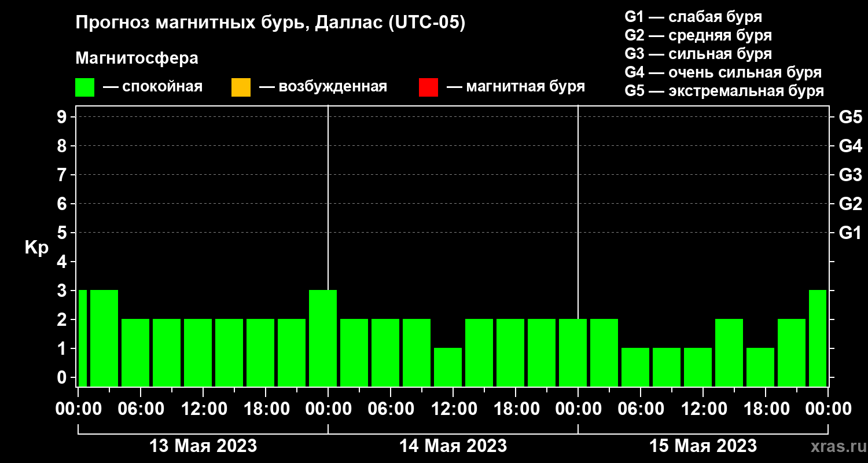Click the 'G1 — слабая буря' legend entry
Image resolution: width=868 pixels, height=463 pixels.
pos(693,17)
